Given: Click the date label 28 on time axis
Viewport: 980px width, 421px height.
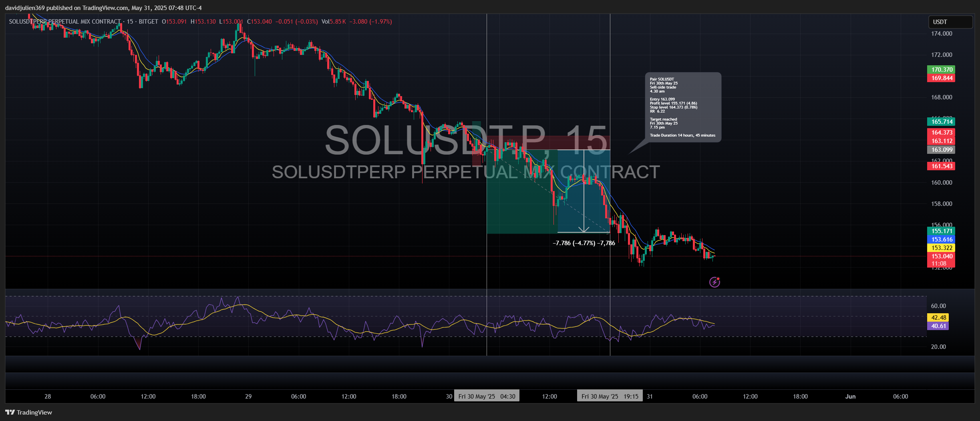Looking at the screenshot, I should tap(48, 397).
